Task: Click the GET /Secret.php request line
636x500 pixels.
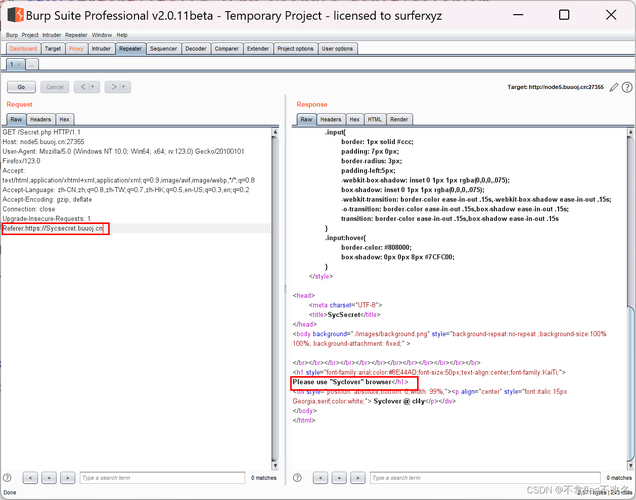Action: 41,132
